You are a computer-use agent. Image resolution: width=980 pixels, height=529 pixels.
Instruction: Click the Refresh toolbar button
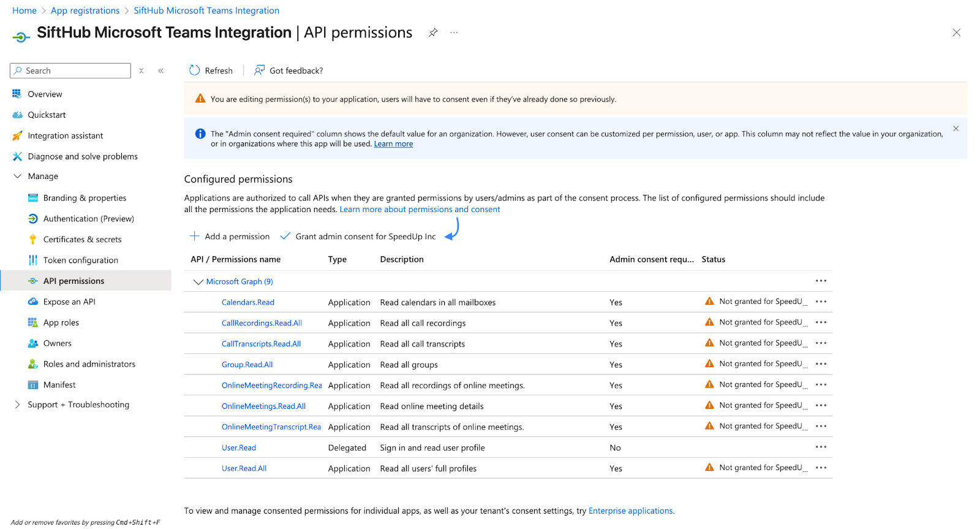click(211, 70)
